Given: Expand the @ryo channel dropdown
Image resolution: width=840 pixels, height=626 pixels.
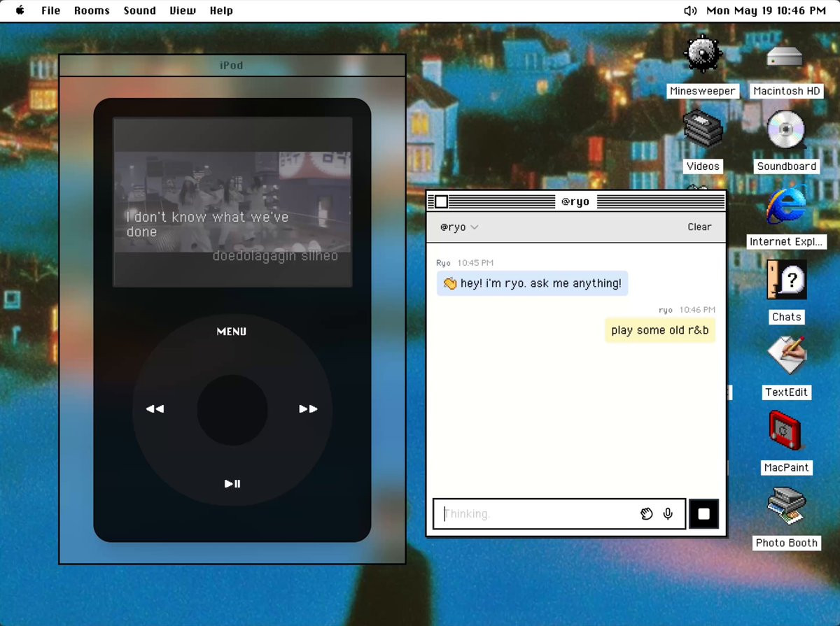Looking at the screenshot, I should [x=459, y=227].
